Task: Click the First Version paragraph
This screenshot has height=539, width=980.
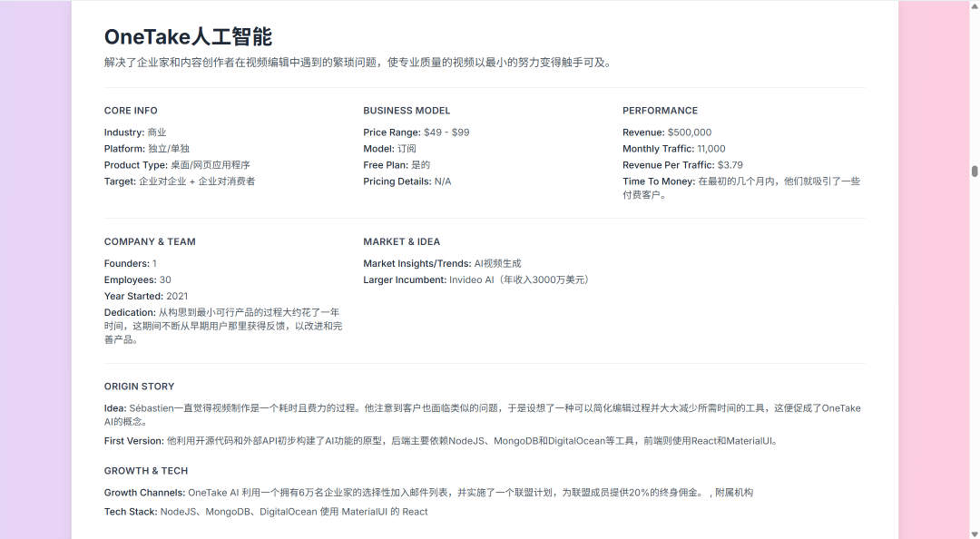Action: pyautogui.click(x=443, y=441)
